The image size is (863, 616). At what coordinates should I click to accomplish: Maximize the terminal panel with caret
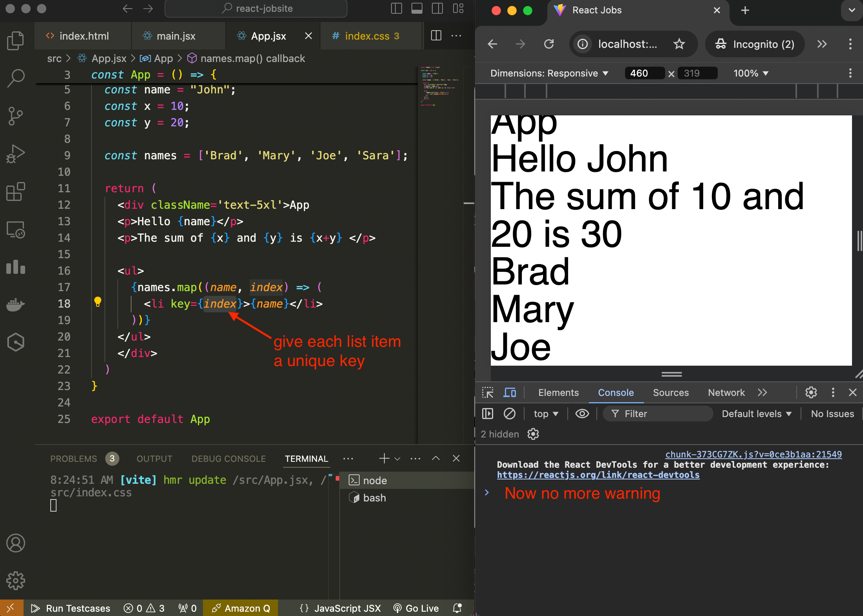coord(436,458)
